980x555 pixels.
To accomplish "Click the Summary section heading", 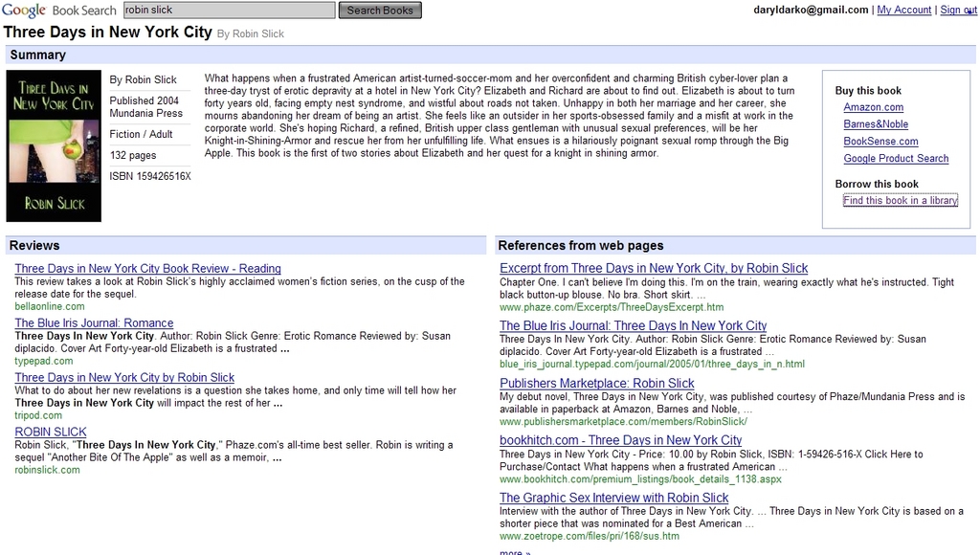I will [x=37, y=55].
